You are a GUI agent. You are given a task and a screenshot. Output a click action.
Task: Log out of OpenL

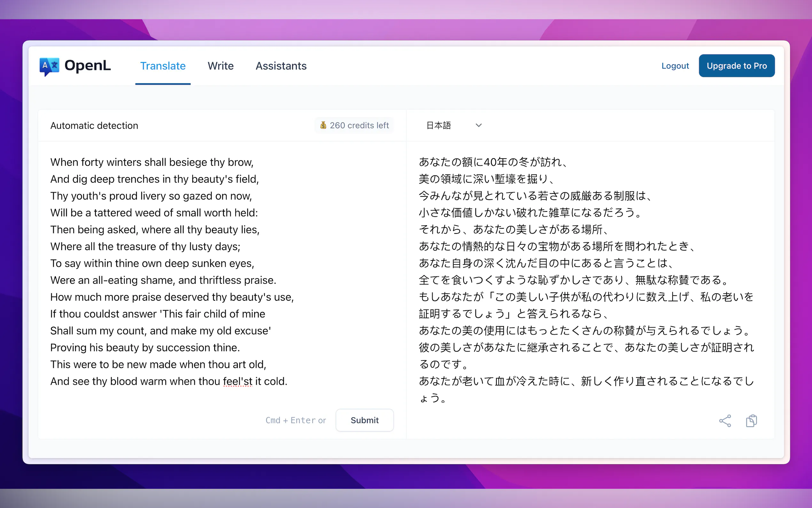(x=675, y=66)
